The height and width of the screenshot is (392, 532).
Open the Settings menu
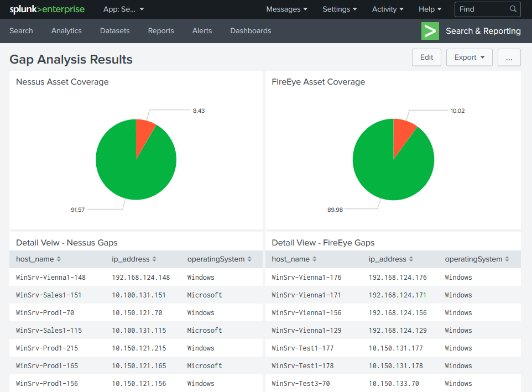click(340, 9)
